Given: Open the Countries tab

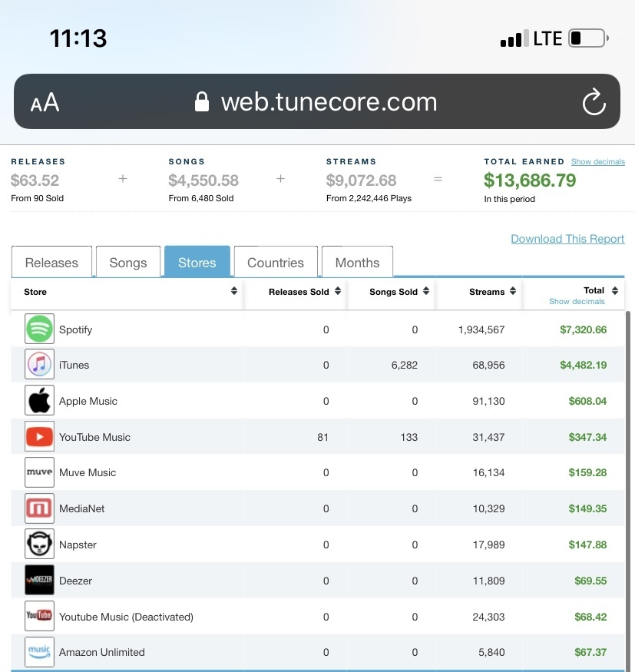Looking at the screenshot, I should (x=276, y=262).
